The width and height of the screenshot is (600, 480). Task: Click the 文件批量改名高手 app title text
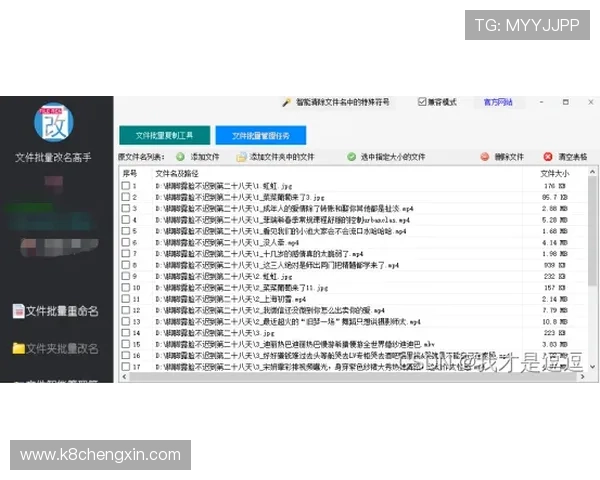point(53,157)
